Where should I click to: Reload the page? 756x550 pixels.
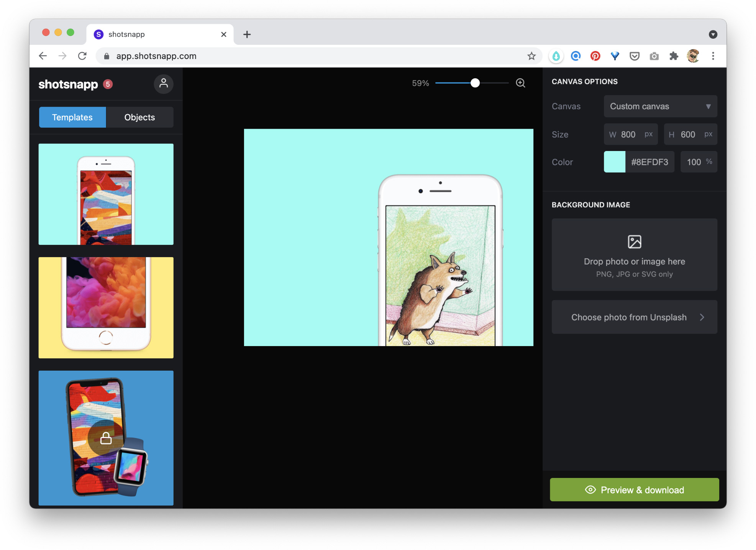[82, 56]
